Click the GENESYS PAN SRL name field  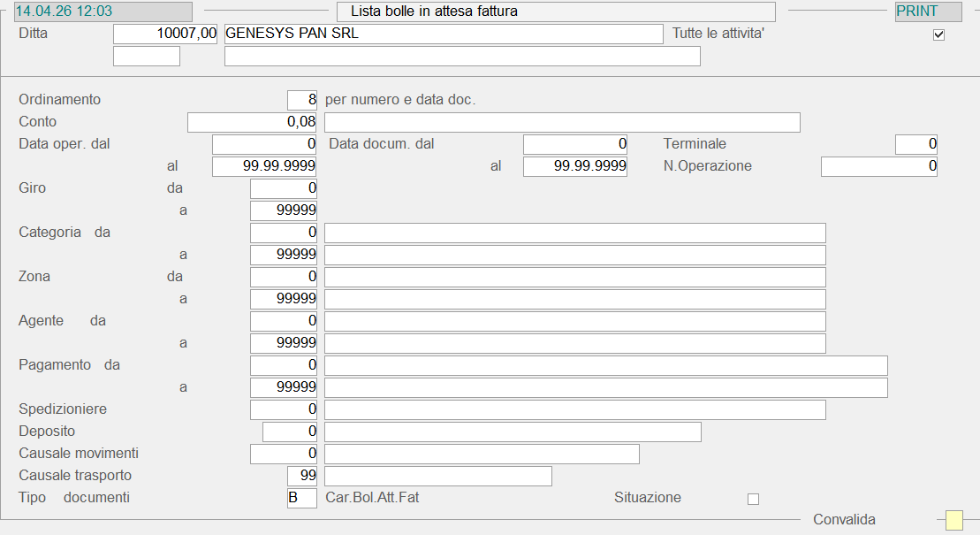point(444,34)
